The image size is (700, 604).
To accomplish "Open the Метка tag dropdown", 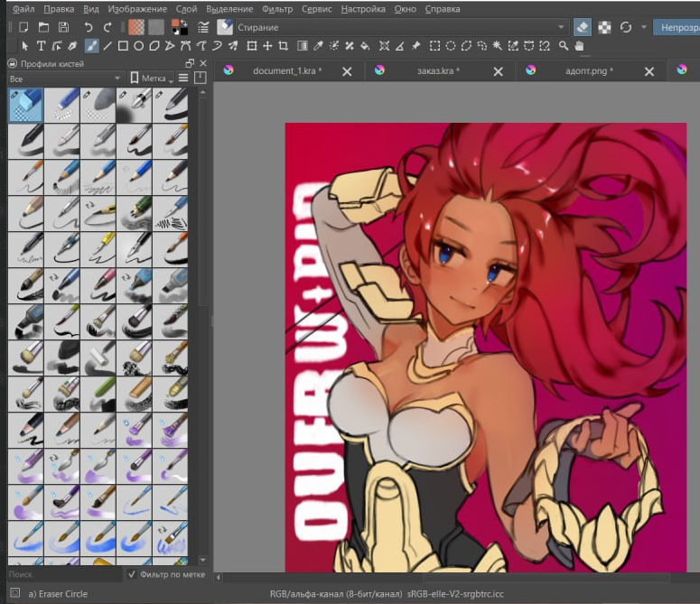I will pyautogui.click(x=152, y=79).
